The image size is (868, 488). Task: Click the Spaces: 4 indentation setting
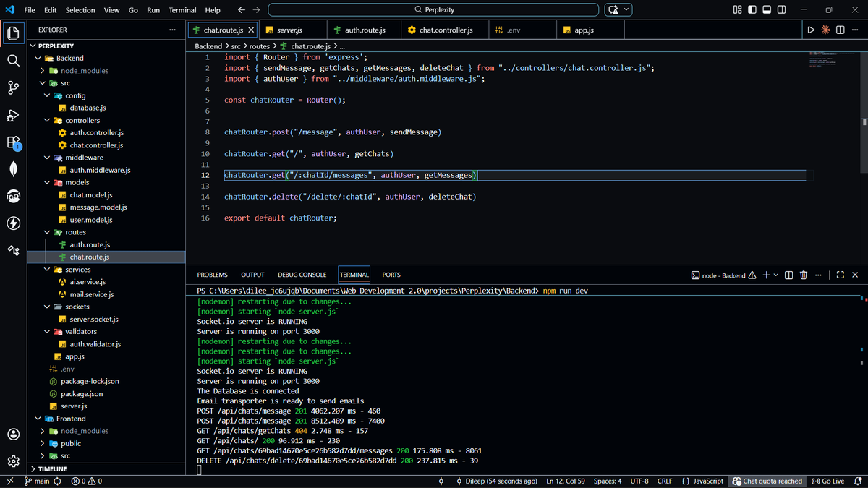(x=608, y=481)
